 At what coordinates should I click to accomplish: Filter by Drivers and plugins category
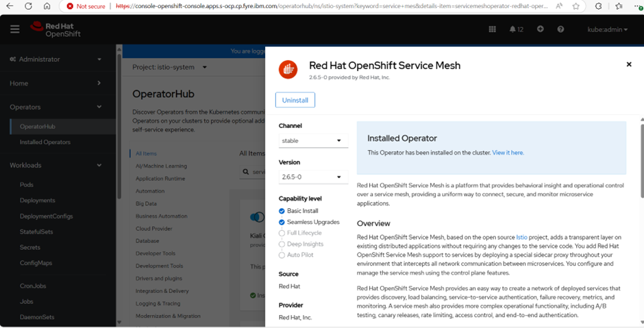(158, 278)
